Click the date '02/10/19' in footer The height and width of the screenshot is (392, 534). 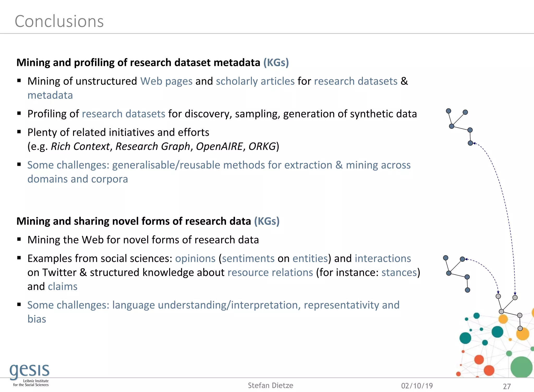click(x=417, y=386)
